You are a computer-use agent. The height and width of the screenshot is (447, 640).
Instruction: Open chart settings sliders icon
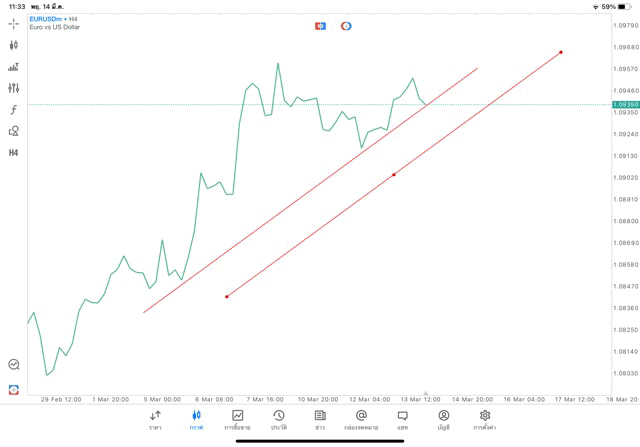click(14, 88)
